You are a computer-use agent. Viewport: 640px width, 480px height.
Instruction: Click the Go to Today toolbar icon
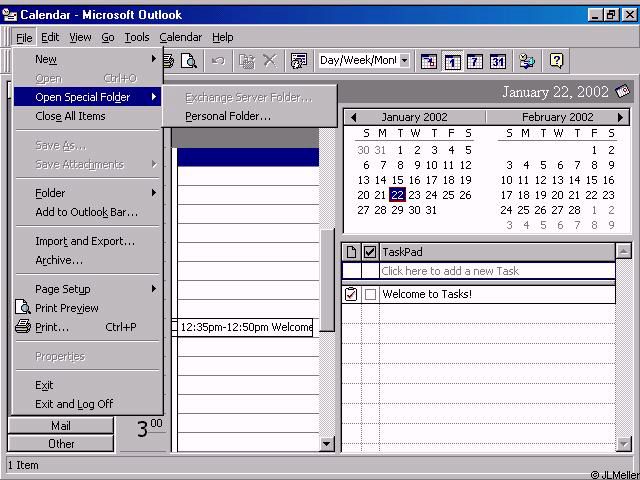click(429, 62)
